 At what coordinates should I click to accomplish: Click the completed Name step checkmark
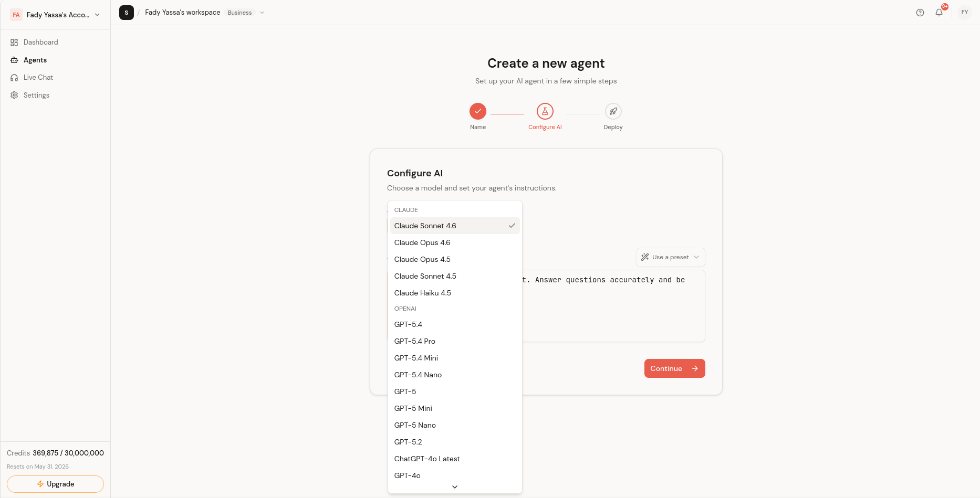478,111
